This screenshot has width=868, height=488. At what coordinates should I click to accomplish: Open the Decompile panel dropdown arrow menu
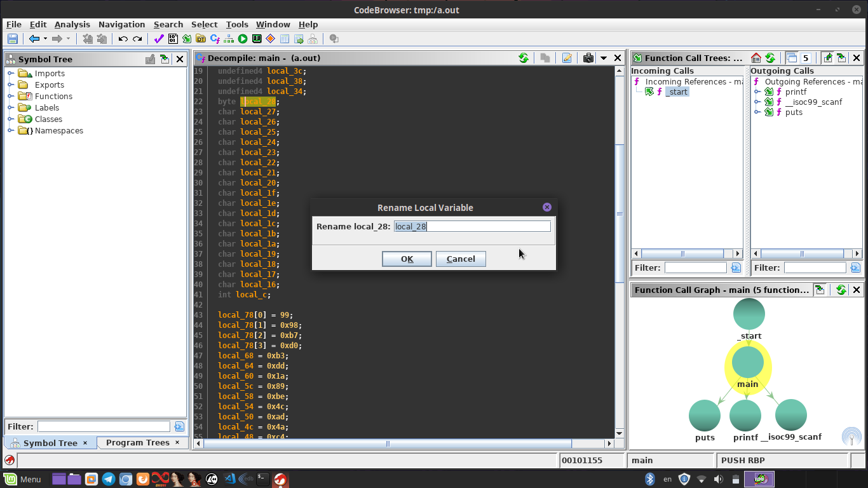(604, 58)
